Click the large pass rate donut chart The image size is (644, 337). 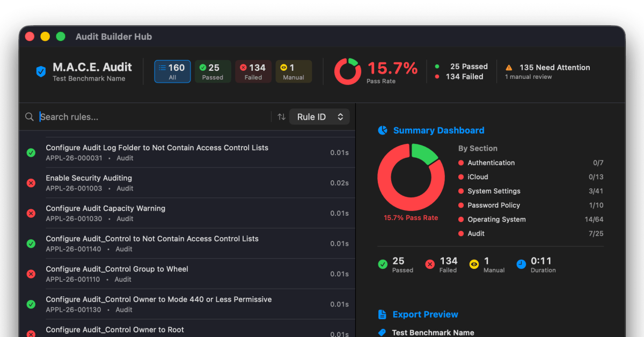pos(411,177)
